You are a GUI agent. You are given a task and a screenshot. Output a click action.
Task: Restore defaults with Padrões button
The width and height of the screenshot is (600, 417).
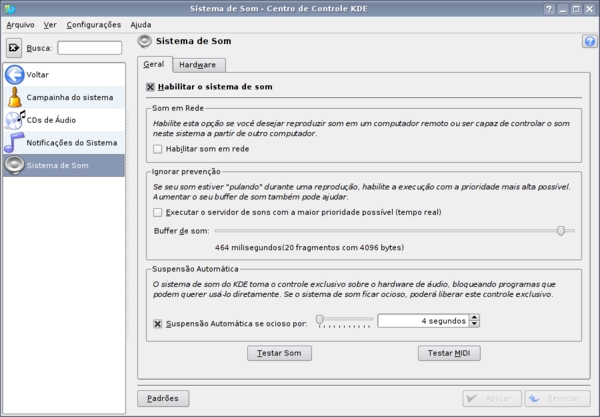pos(163,399)
